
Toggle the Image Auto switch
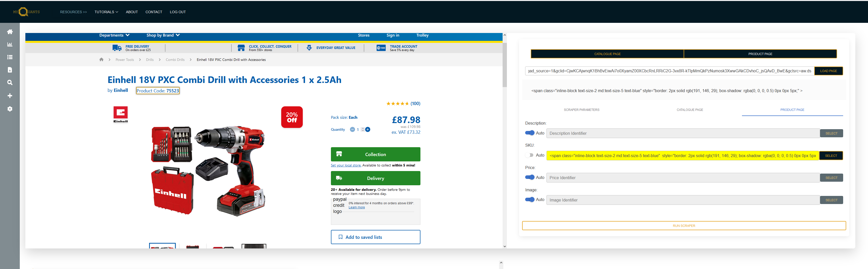530,199
